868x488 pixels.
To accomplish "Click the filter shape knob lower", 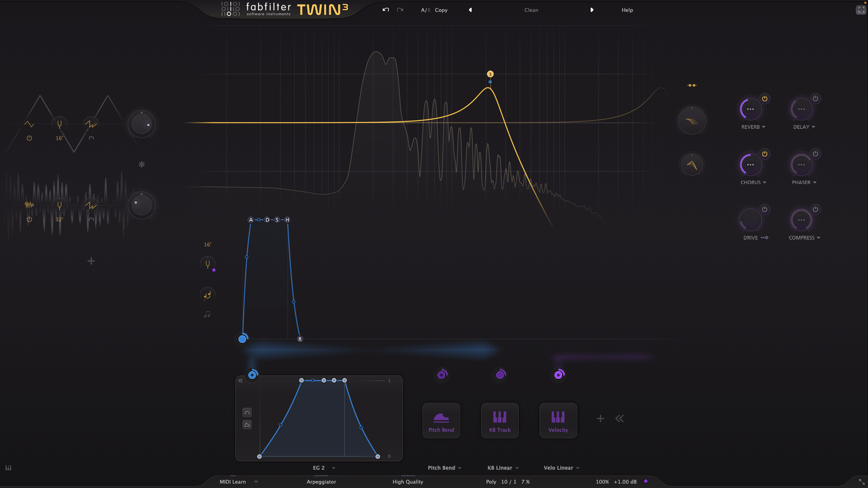I will (692, 165).
